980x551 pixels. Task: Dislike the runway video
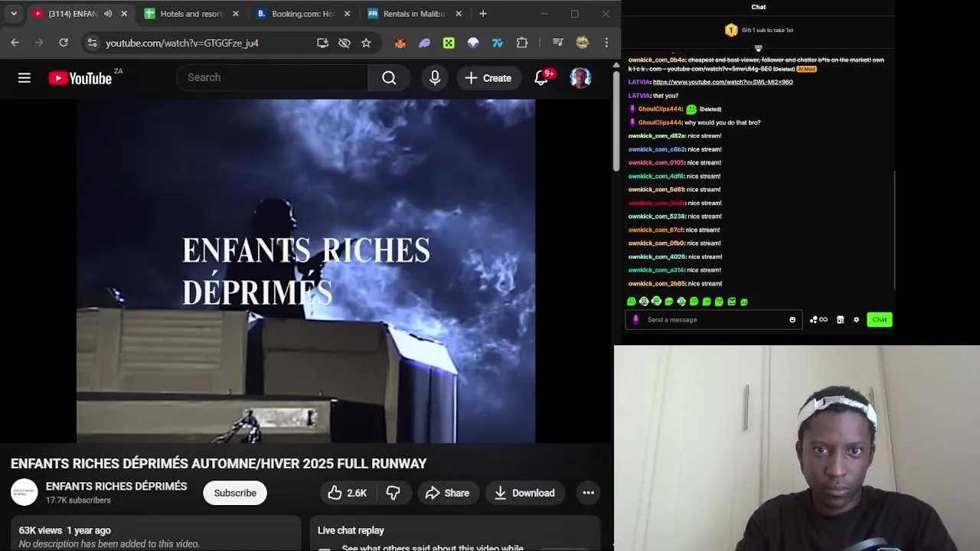click(x=393, y=493)
